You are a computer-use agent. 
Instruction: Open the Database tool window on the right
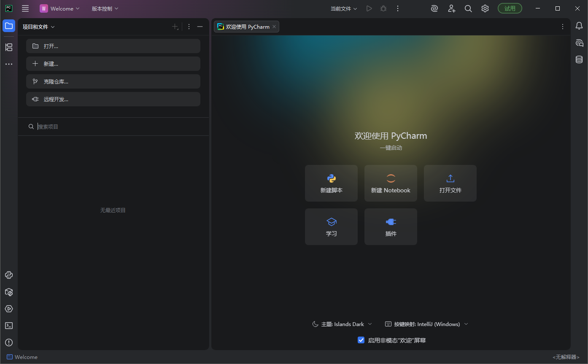point(579,59)
